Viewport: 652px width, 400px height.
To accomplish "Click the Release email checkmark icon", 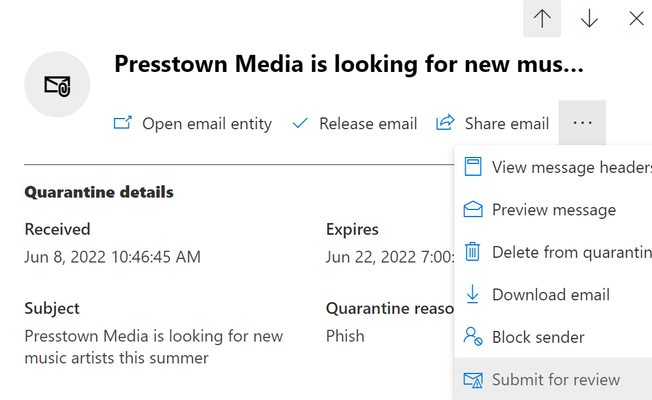I will [300, 123].
